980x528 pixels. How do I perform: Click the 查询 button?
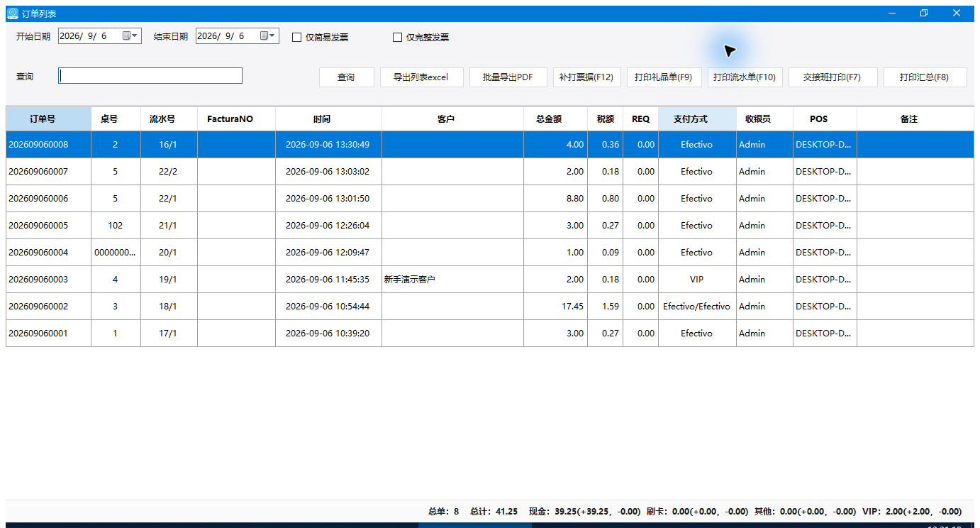coord(346,77)
